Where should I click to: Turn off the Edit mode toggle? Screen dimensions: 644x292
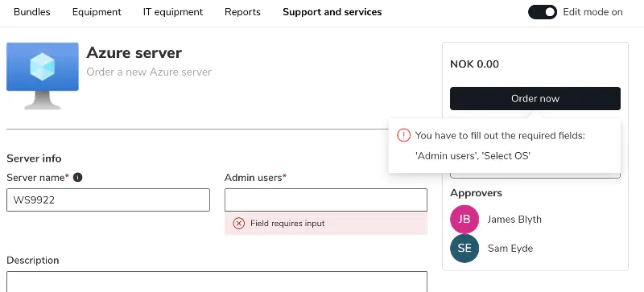coord(543,12)
